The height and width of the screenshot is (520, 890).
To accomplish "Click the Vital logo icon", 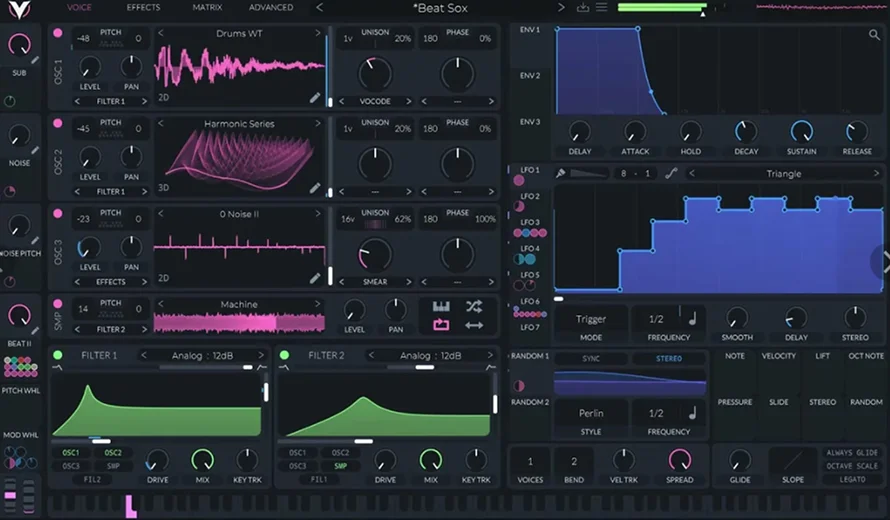I will pos(19,9).
